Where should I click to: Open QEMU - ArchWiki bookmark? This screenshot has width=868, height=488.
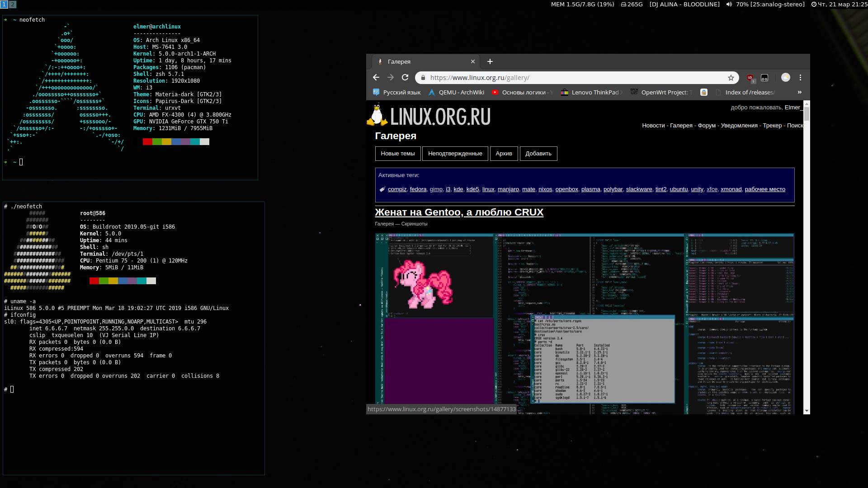[x=456, y=92]
